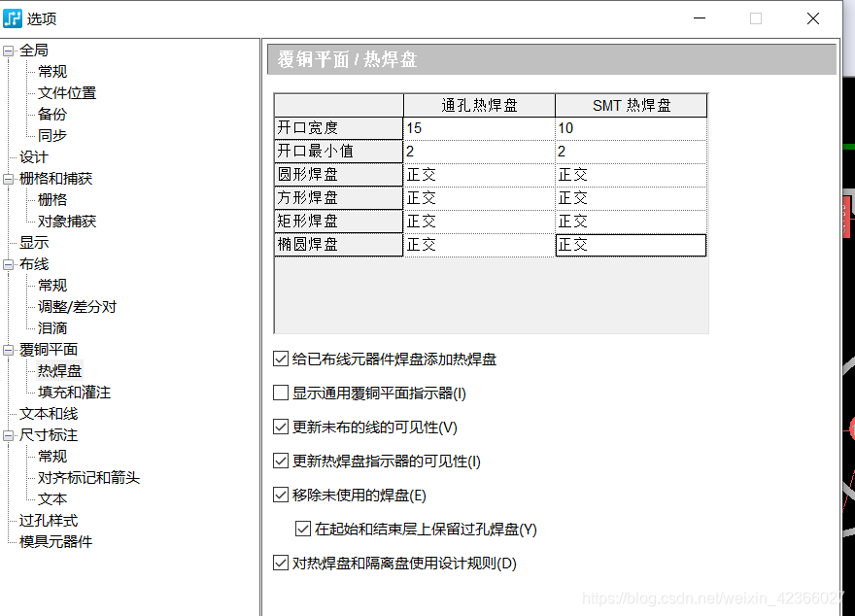
Task: Open the 对象捕获 settings page
Action: pos(66,222)
